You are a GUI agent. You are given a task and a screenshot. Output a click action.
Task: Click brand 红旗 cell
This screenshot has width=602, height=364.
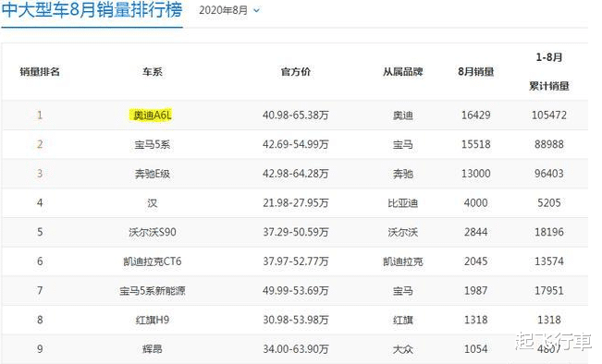pos(403,320)
